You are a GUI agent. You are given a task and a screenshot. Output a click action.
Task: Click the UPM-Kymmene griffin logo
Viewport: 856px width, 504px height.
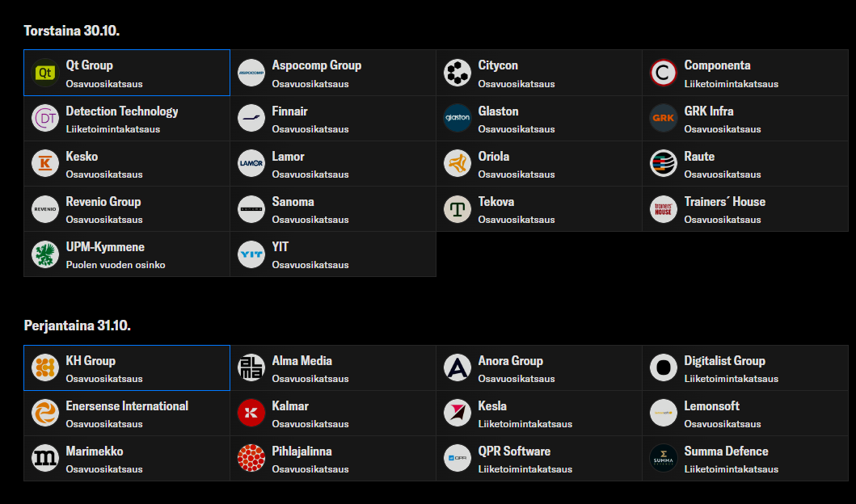click(45, 254)
